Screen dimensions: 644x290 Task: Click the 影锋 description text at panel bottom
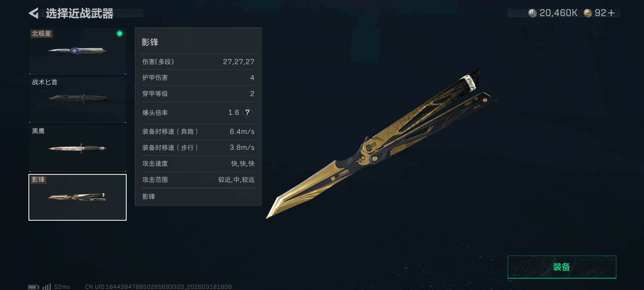[149, 196]
